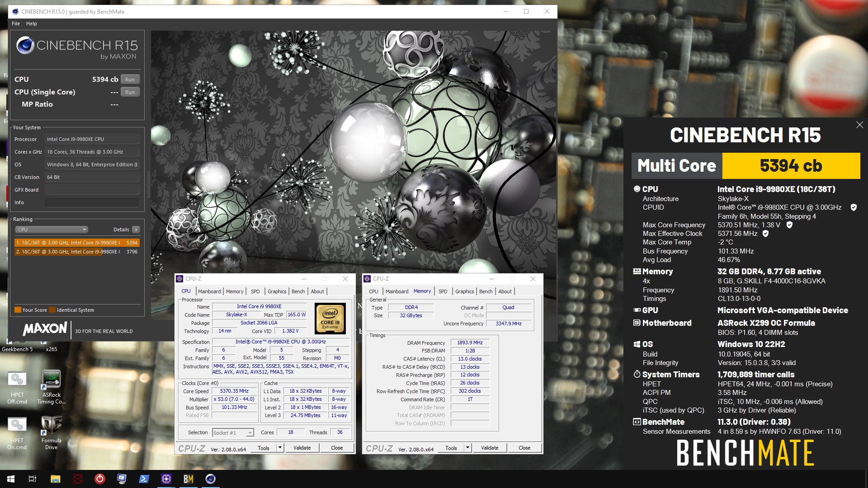
Task: Click Validate in left CPU-Z
Action: (302, 448)
